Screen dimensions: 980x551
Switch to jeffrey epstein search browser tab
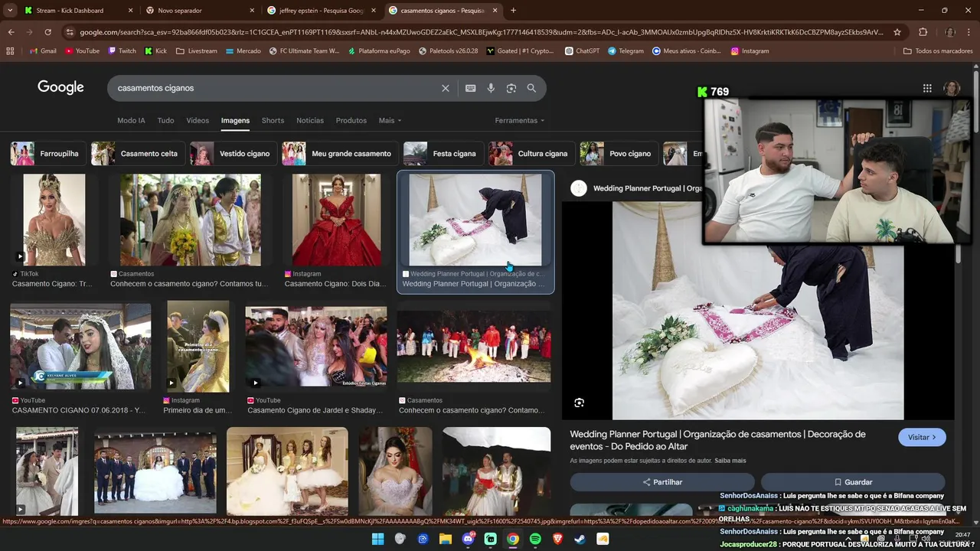[x=320, y=11]
